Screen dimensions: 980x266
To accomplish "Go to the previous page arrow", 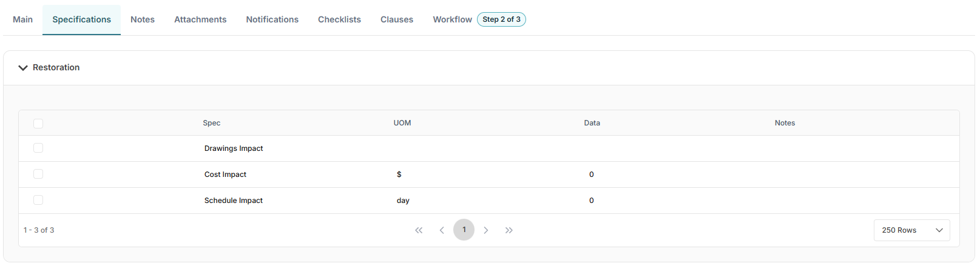I will point(442,230).
